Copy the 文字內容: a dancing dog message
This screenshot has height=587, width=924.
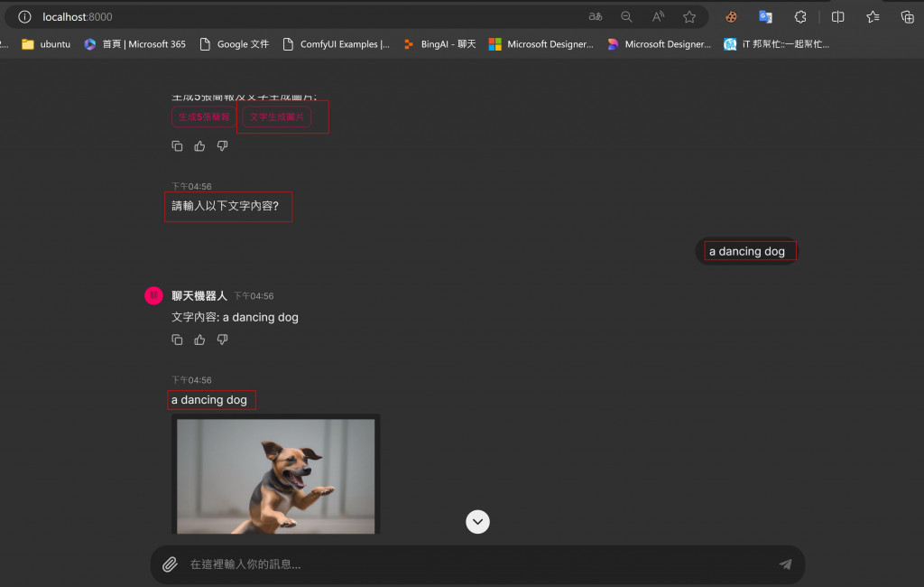click(177, 340)
